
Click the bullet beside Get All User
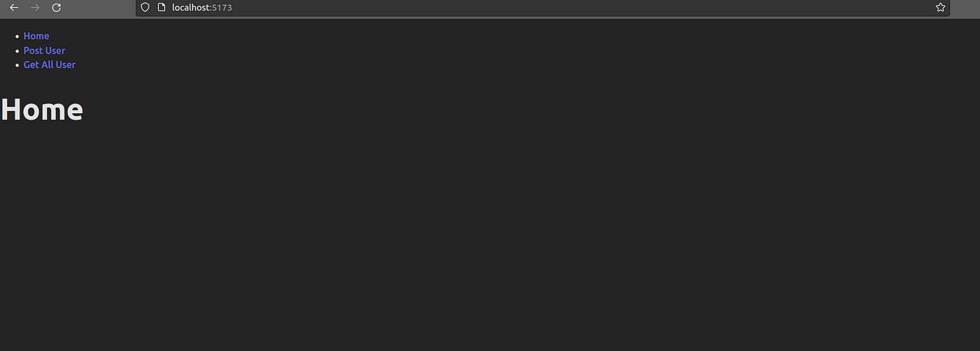click(17, 65)
